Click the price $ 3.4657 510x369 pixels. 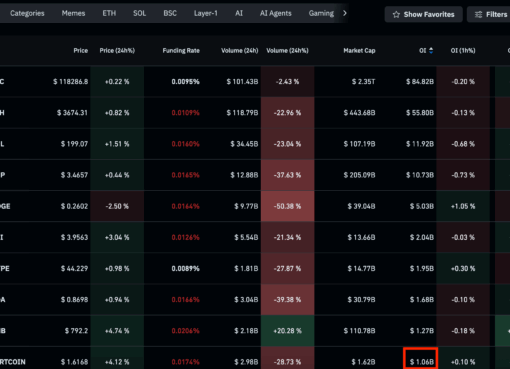tap(74, 175)
